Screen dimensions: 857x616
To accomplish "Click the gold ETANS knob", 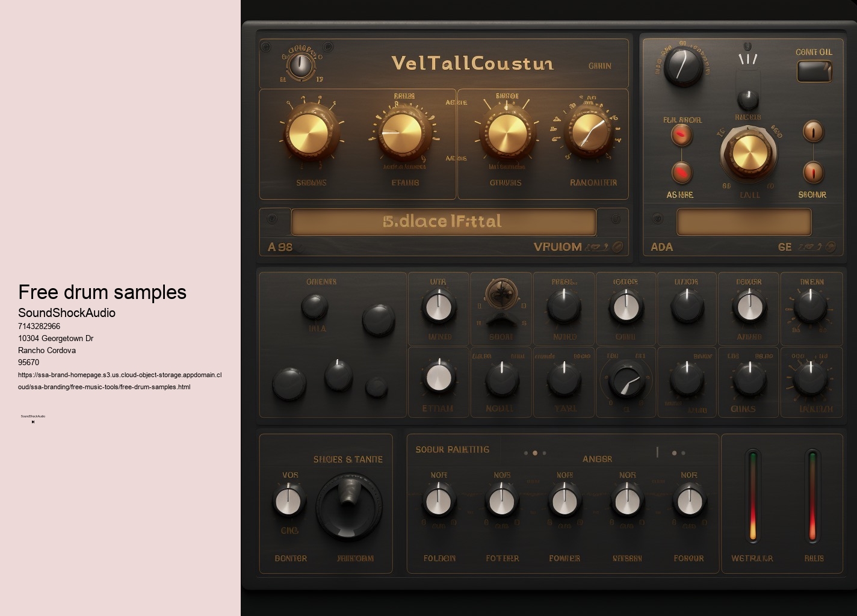I will (x=402, y=132).
